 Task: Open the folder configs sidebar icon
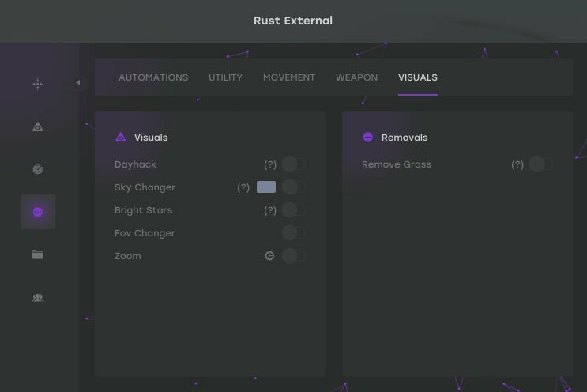pos(37,254)
